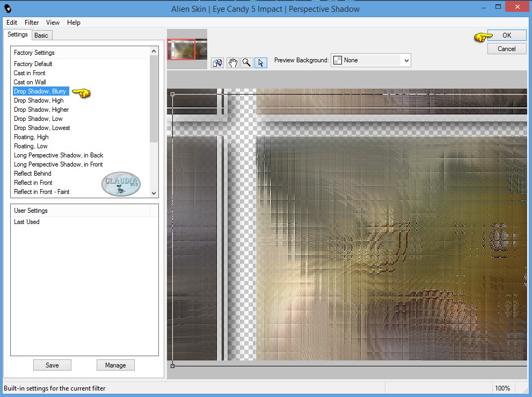Select the Reflect in Front preset
The image size is (532, 397).
[33, 183]
